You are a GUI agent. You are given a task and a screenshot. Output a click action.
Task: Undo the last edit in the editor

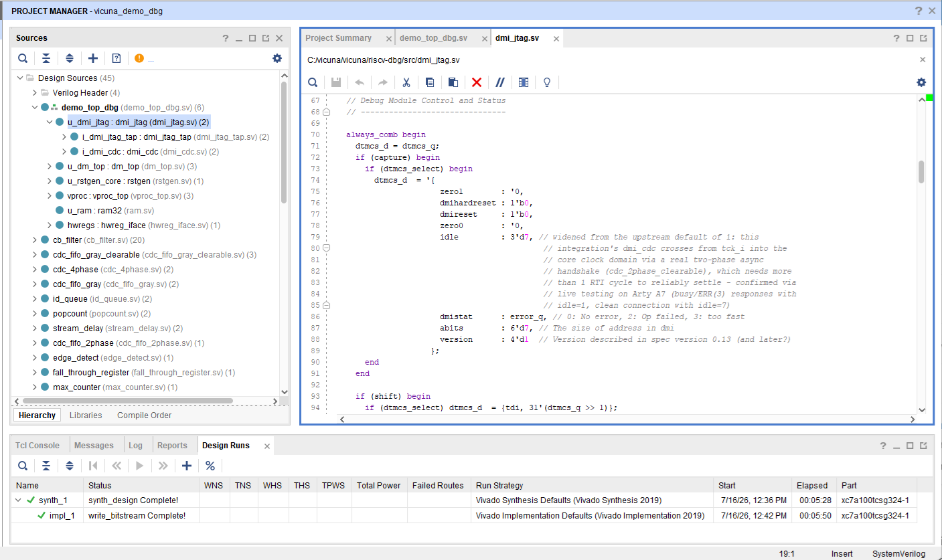[360, 82]
